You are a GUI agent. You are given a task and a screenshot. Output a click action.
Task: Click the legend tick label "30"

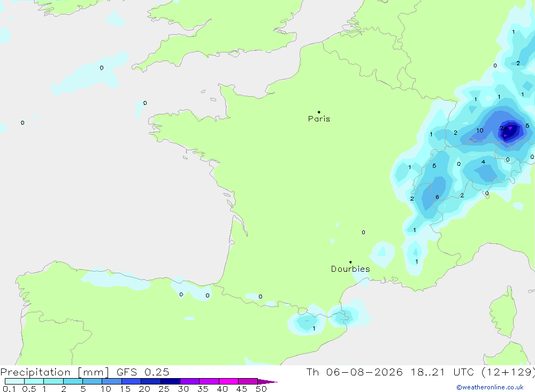tap(183, 389)
